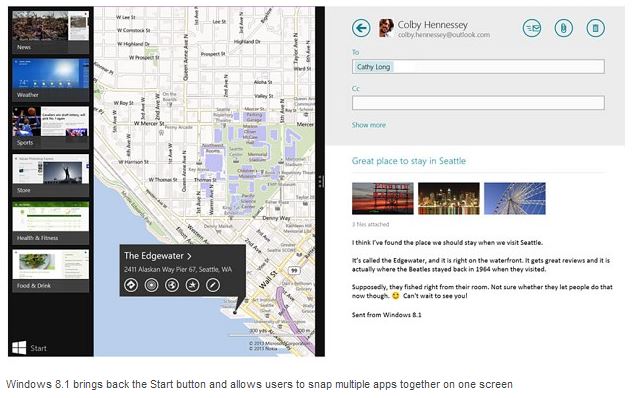Select the Cathy Long recipient chip
633x398 pixels.
(x=373, y=67)
